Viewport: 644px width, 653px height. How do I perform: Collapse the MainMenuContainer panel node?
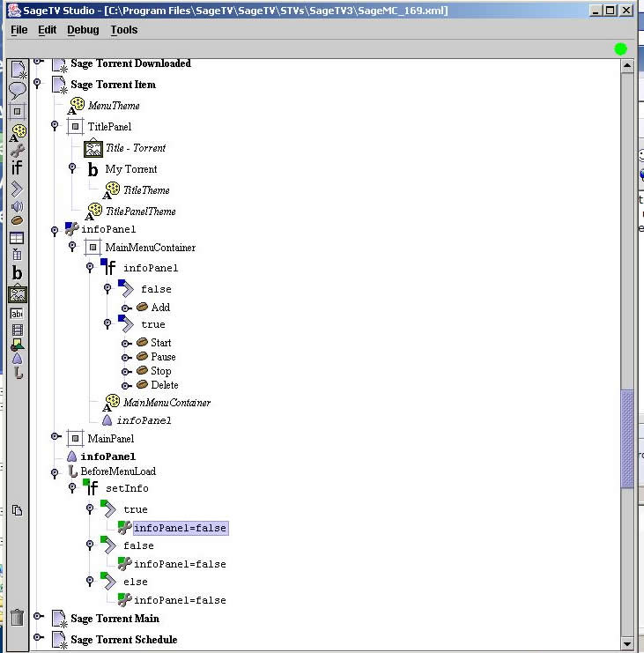tap(72, 246)
